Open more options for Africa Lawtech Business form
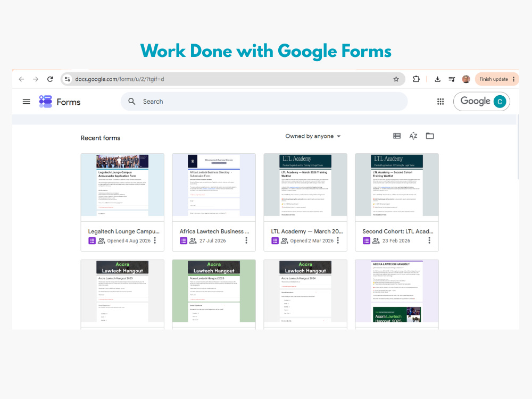This screenshot has height=399, width=532. 246,240
